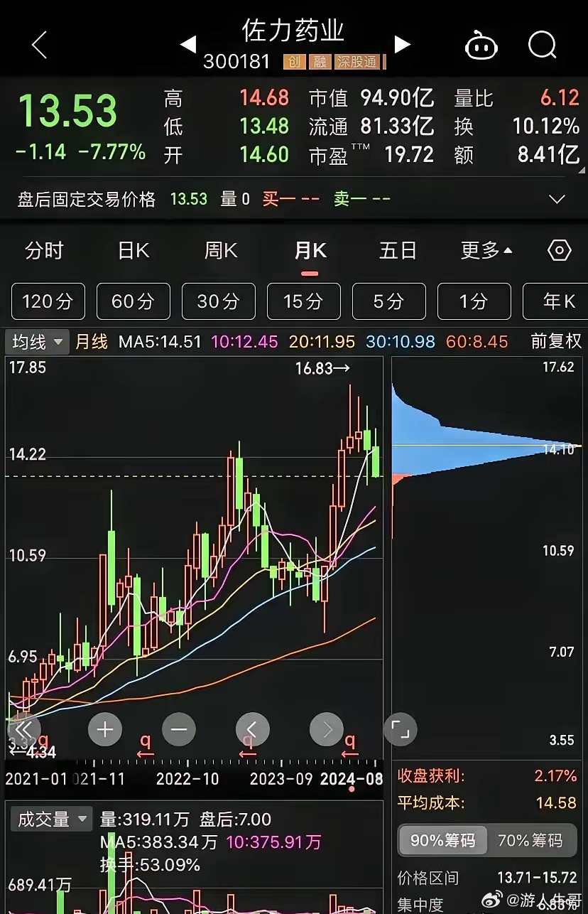Open fullscreen chart via expand icon

[401, 729]
